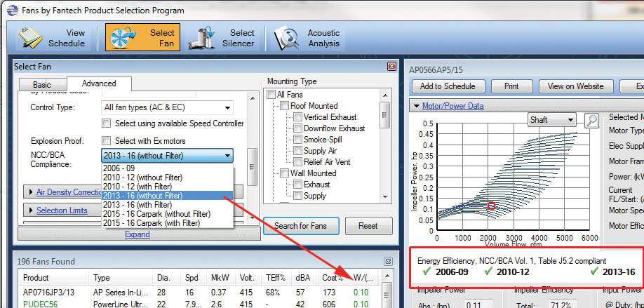Close the Select Fan panel
The height and width of the screenshot is (308, 644).
(391, 66)
